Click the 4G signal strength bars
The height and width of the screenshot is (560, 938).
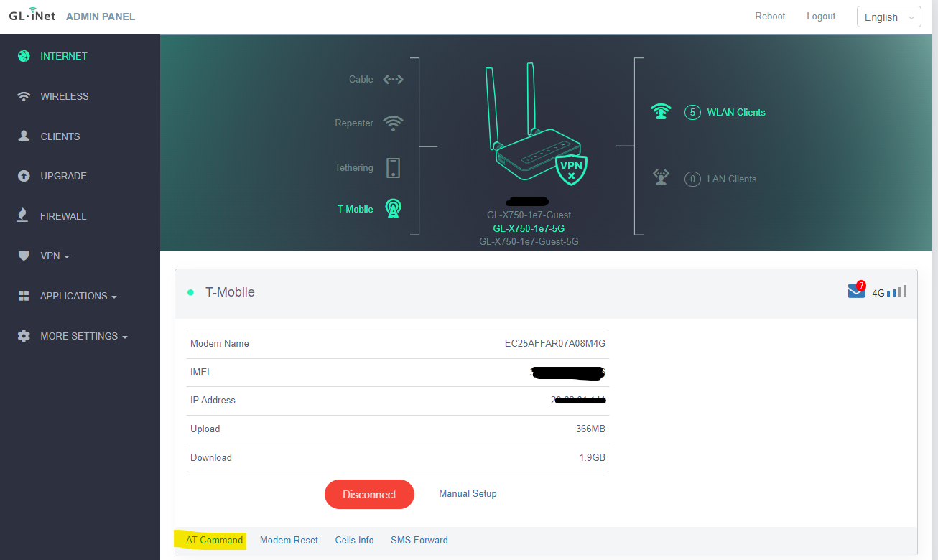click(896, 291)
